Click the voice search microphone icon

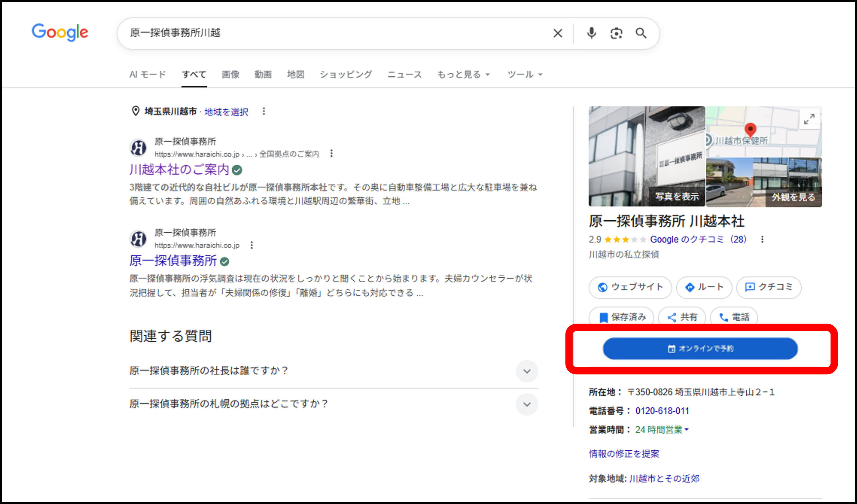coord(591,33)
